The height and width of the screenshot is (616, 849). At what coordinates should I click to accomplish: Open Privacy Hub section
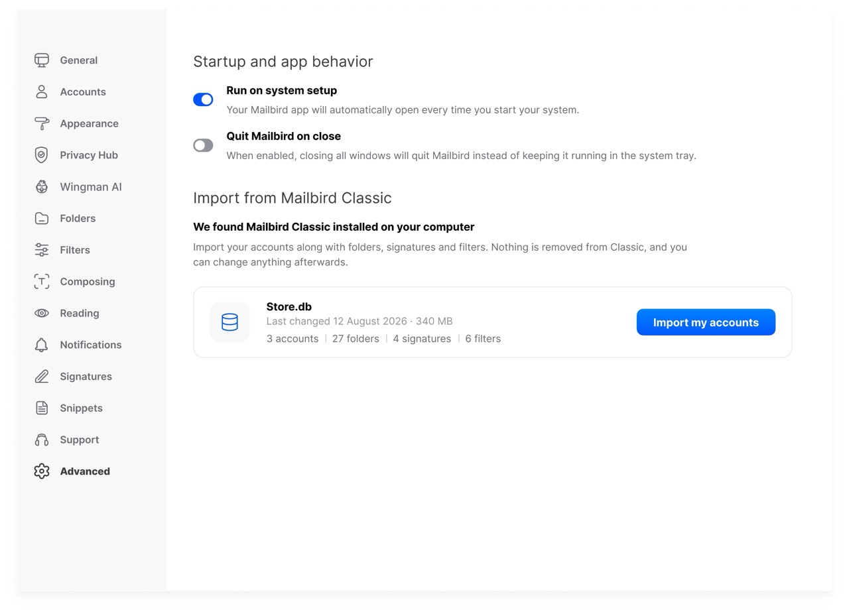point(89,155)
